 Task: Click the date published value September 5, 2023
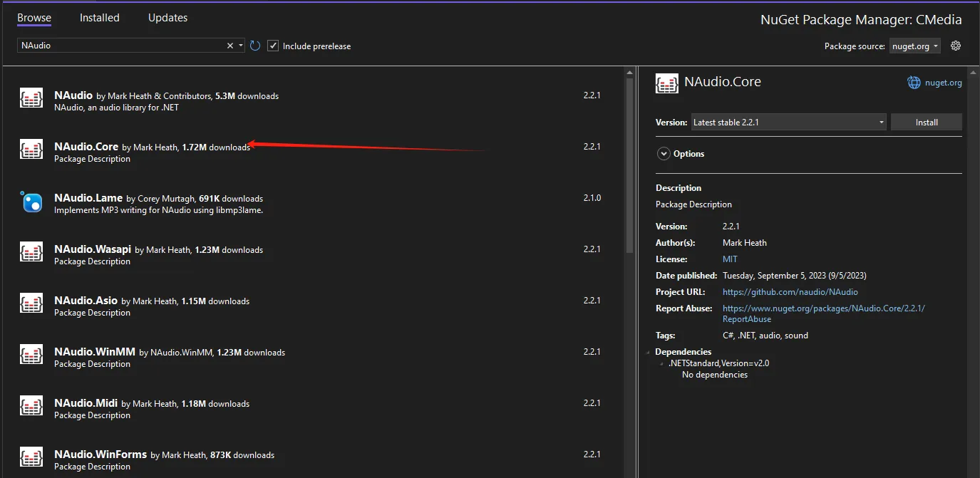click(x=795, y=276)
